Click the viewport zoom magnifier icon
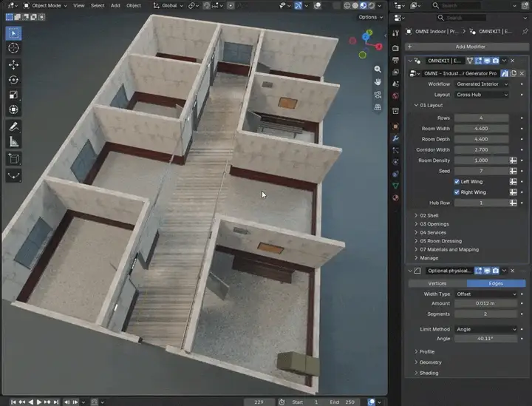Image resolution: width=532 pixels, height=406 pixels. pyautogui.click(x=378, y=70)
